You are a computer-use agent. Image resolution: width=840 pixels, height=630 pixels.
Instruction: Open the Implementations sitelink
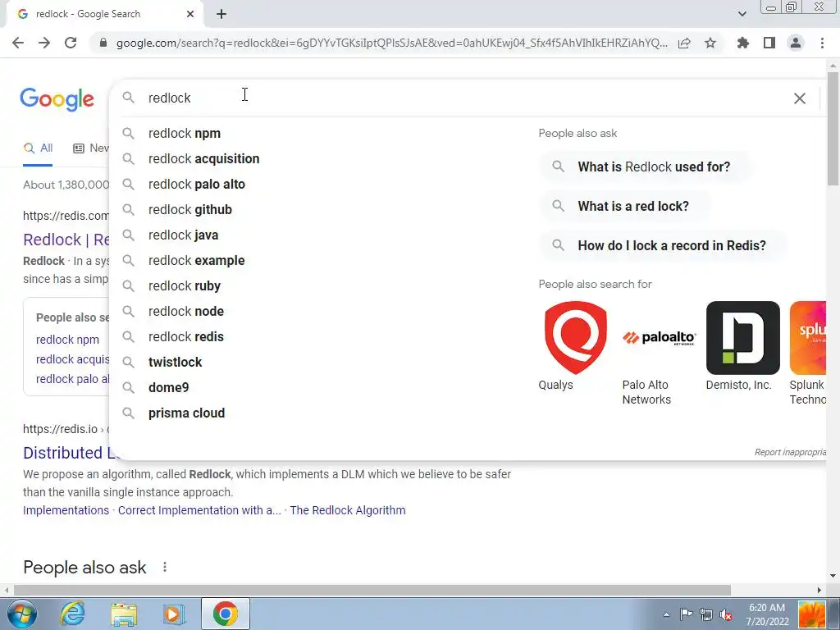coord(66,510)
